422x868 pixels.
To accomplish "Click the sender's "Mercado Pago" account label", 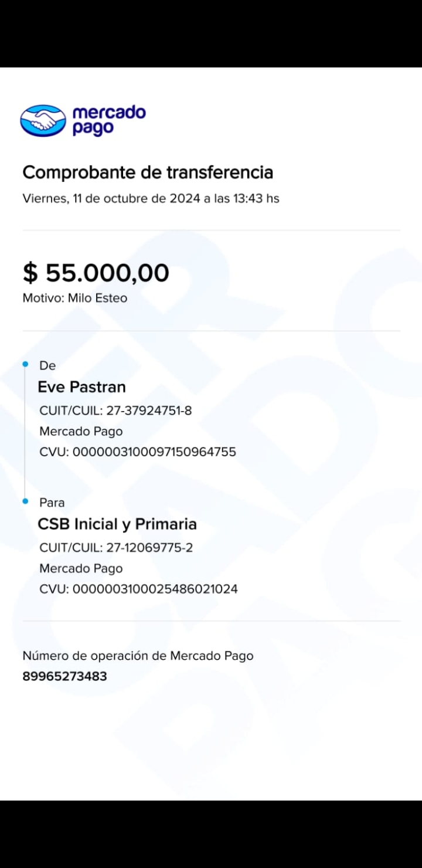I will coord(81,432).
